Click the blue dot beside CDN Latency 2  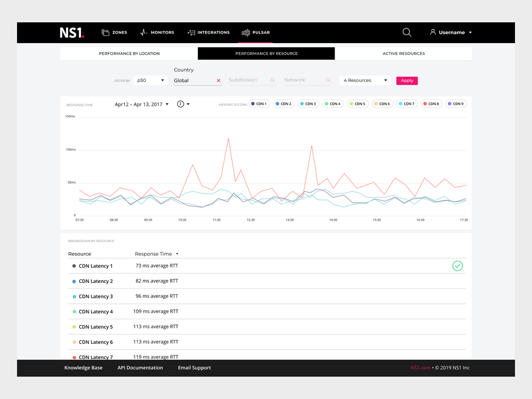(x=74, y=281)
